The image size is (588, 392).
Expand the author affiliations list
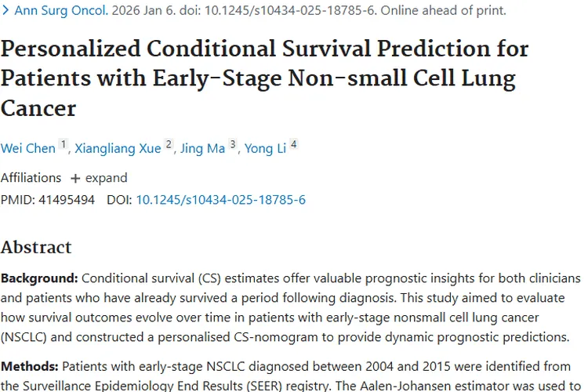99,177
